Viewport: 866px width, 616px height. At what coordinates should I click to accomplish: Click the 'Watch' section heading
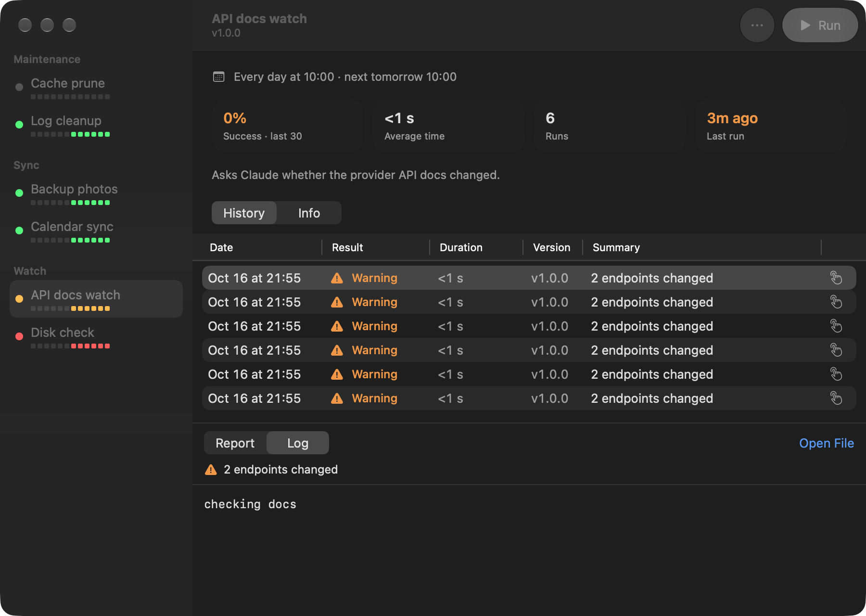pos(30,271)
